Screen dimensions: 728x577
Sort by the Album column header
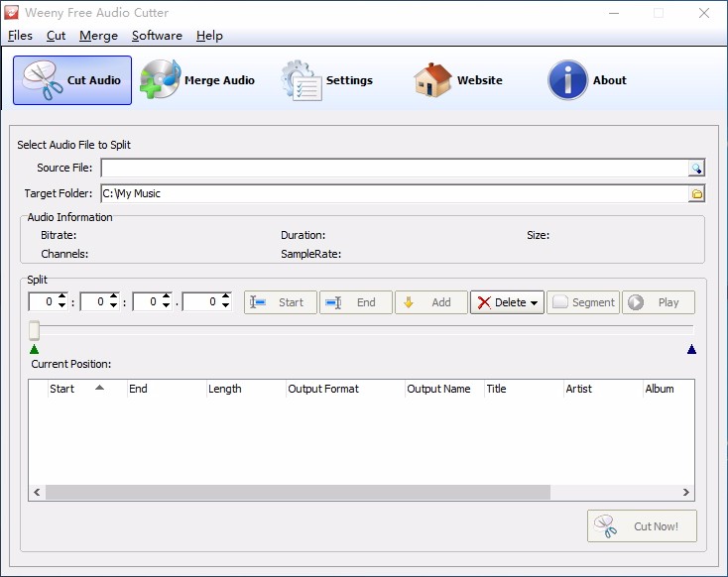(668, 389)
